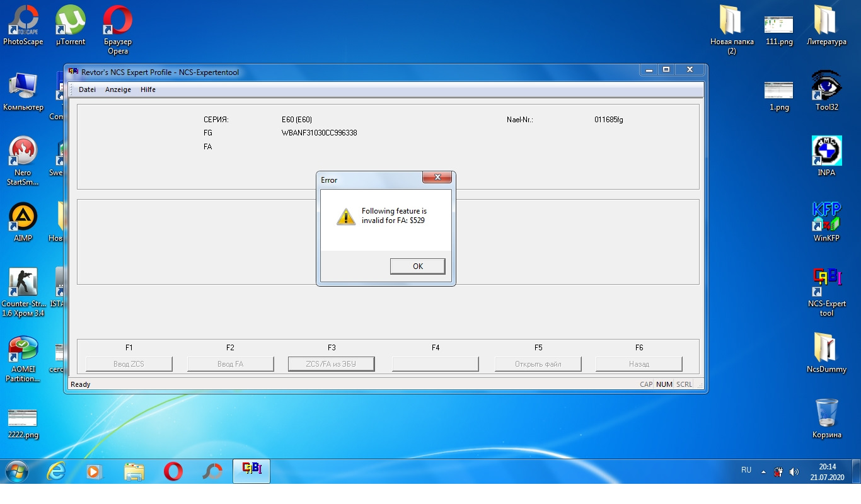Select the Tool32 desktop shortcut
Image resolution: width=861 pixels, height=504 pixels.
tap(826, 91)
